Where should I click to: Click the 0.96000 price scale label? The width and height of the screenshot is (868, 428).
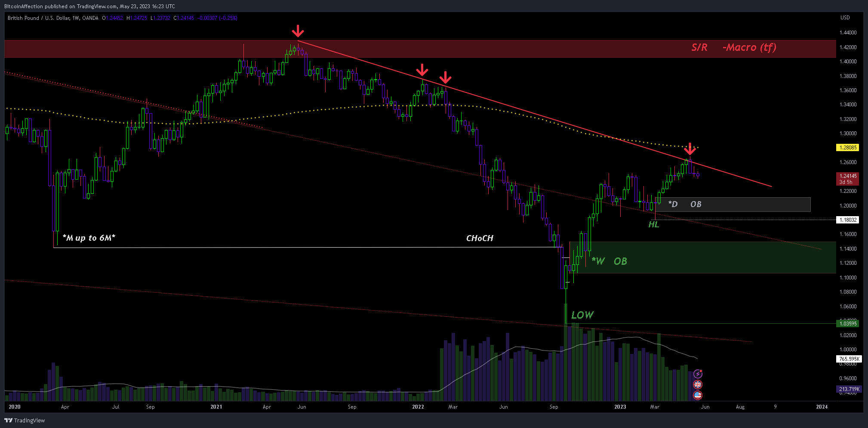coord(848,378)
